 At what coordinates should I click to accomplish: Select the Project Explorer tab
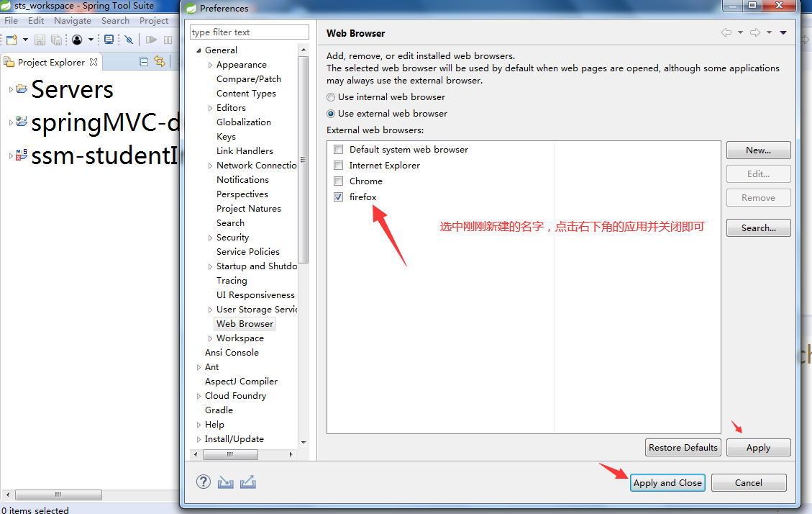tap(51, 62)
